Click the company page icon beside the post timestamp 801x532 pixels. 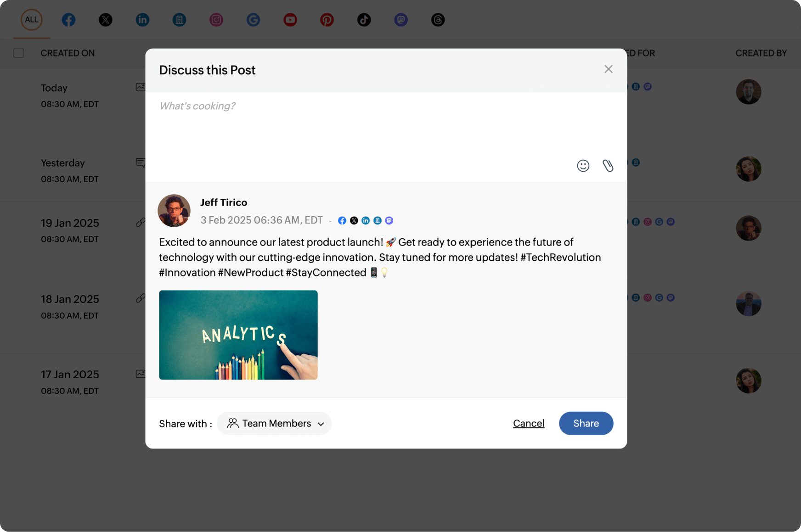click(x=378, y=221)
